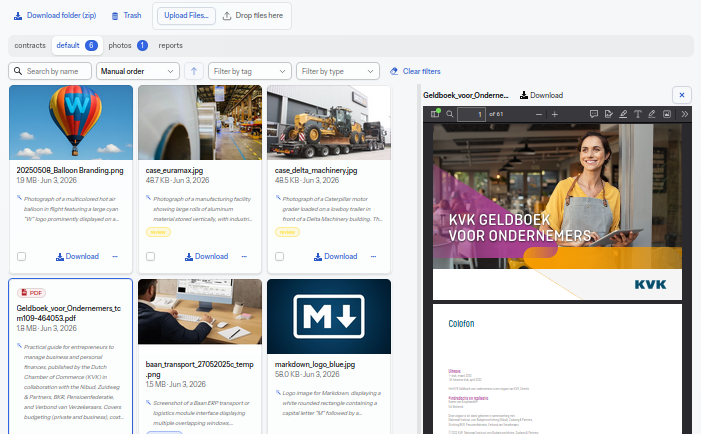Click the Drop files here area

(253, 16)
